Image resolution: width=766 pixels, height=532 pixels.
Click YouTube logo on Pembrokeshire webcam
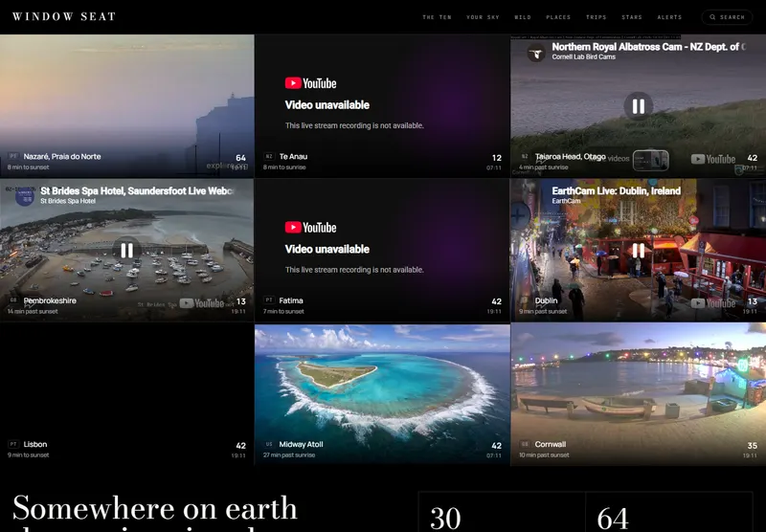coord(201,303)
